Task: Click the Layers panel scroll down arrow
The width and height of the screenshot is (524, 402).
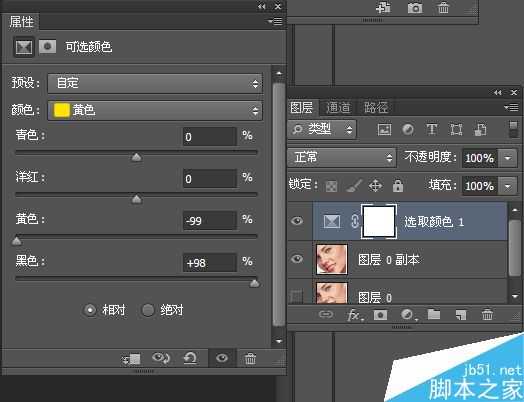Action: pos(515,296)
